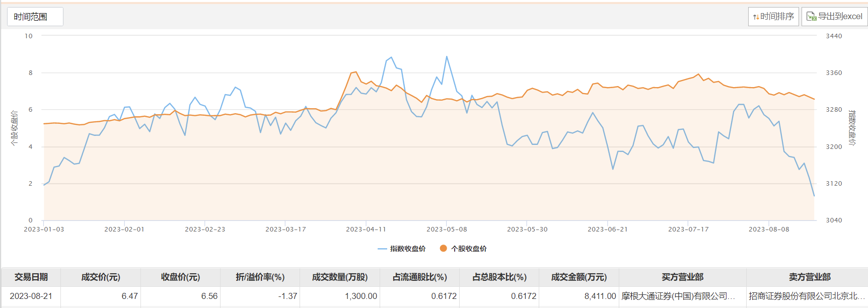Click x-axis label 2023-02-23
The width and height of the screenshot is (868, 308).
pos(205,229)
